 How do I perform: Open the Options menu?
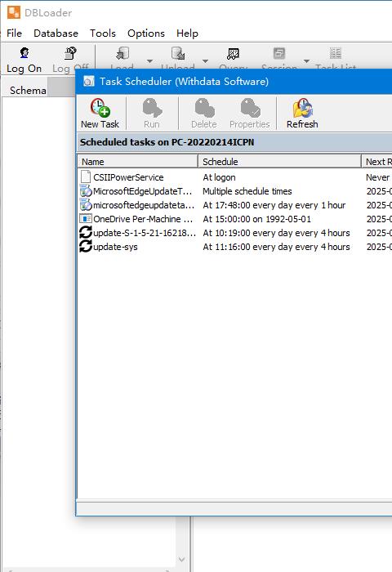pyautogui.click(x=146, y=34)
